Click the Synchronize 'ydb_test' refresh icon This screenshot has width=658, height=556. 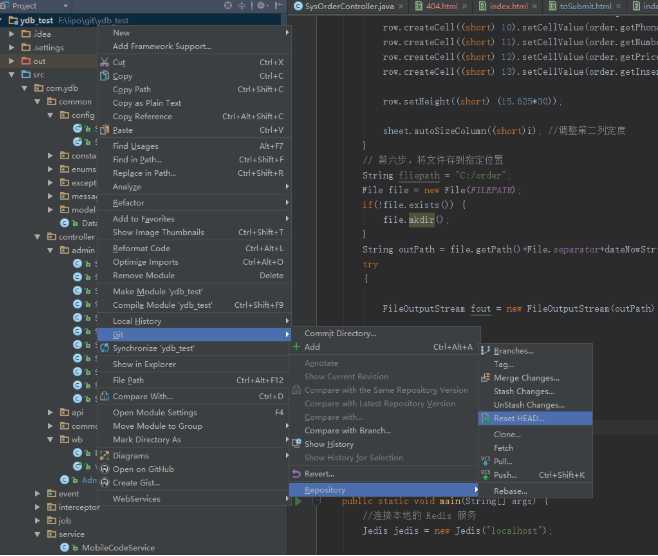(x=103, y=348)
